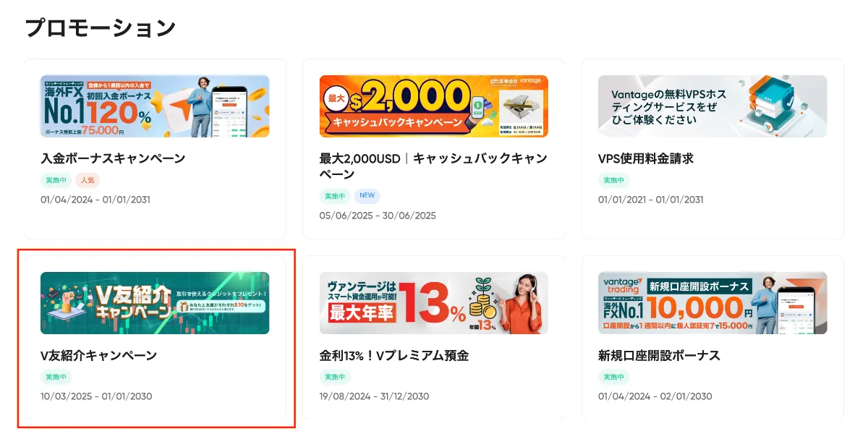The width and height of the screenshot is (868, 434).
Task: Click the 新規口座開設ボーナス title
Action: coord(659,355)
